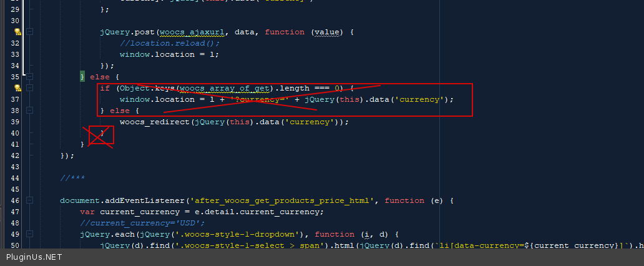Click the //location.reload(); comment

tap(170, 43)
